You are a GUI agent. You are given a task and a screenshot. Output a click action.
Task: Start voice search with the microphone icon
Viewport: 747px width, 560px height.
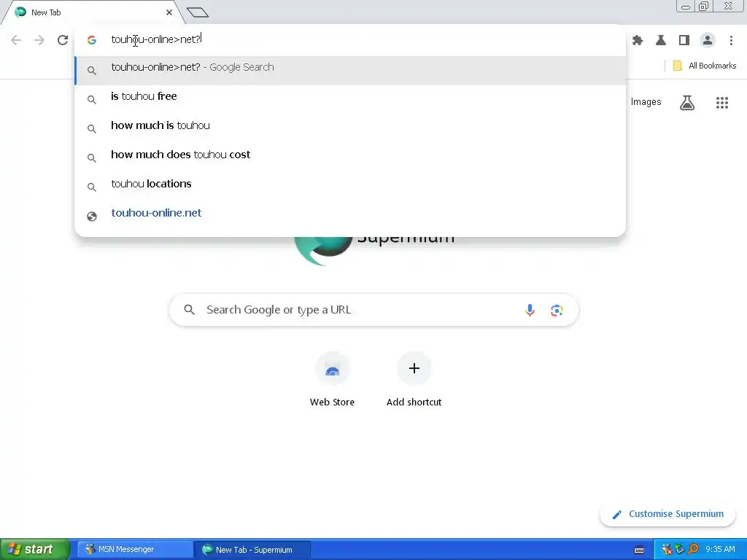pos(530,311)
